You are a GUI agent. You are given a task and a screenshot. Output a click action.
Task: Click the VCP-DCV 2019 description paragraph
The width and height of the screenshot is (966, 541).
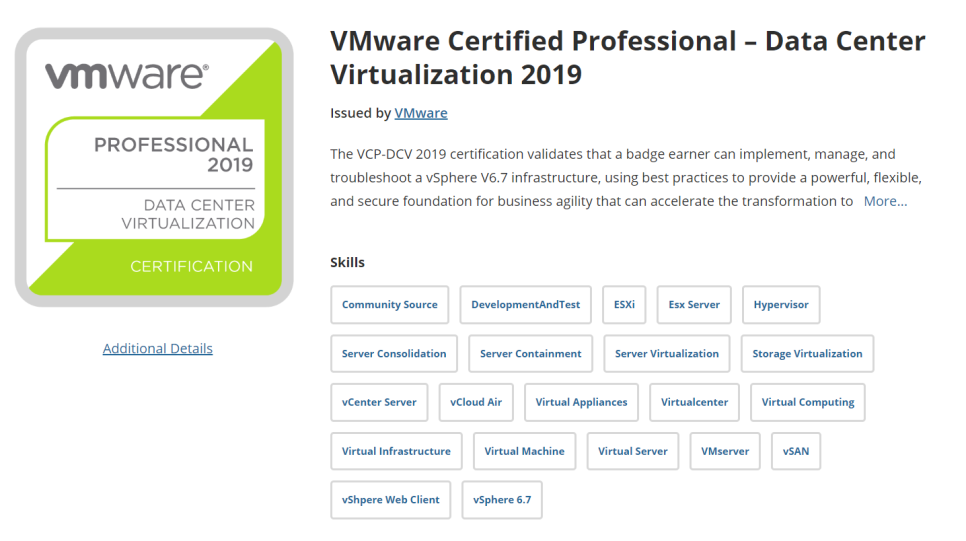pos(626,177)
